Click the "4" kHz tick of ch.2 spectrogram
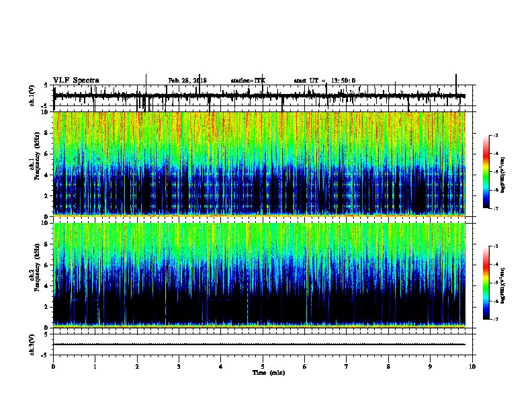The image size is (532, 411). 47,286
